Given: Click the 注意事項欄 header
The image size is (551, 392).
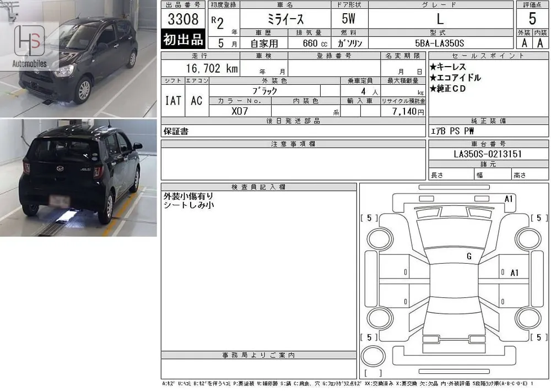Looking at the screenshot, I should click(x=293, y=144).
